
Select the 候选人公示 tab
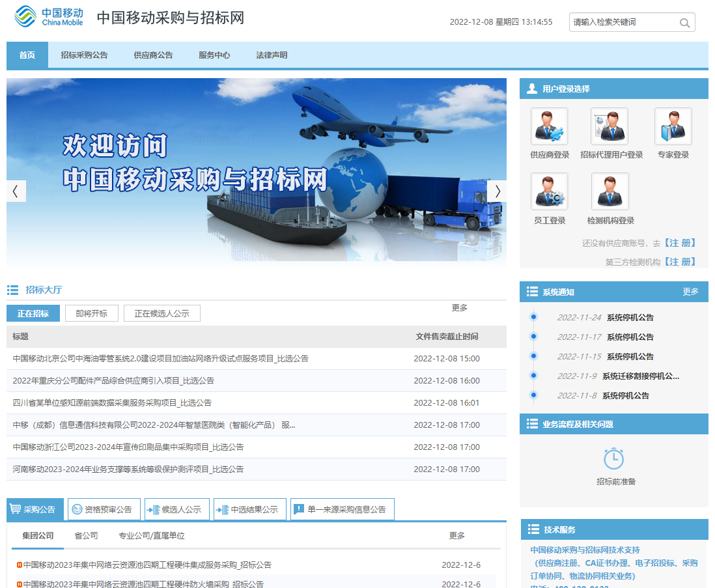point(177,510)
